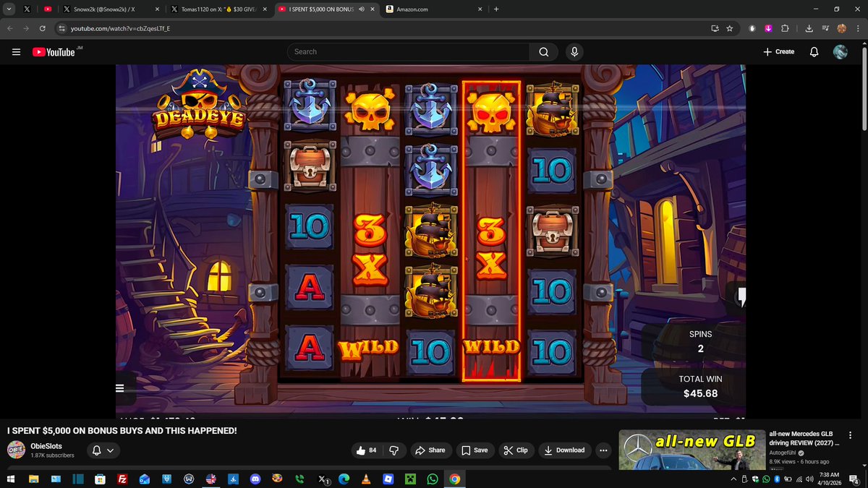868x488 pixels.
Task: Show hidden system tray icons
Action: pos(733,479)
